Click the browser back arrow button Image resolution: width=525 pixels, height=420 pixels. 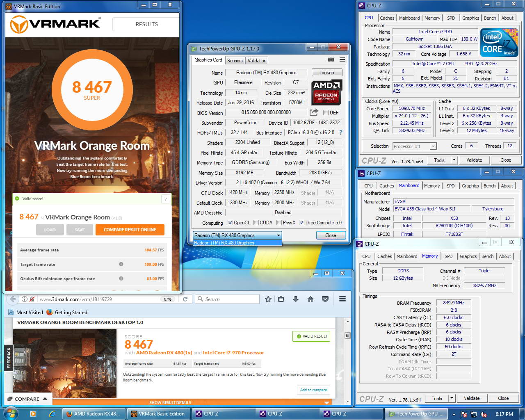pyautogui.click(x=13, y=299)
